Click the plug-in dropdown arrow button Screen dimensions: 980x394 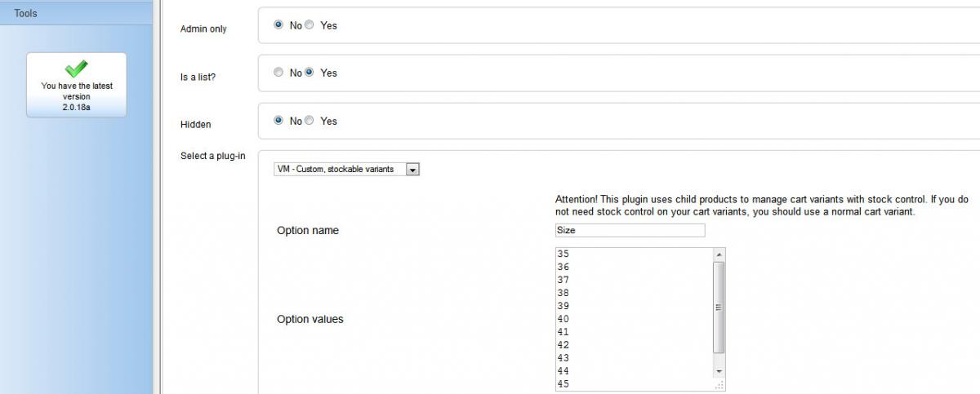412,170
